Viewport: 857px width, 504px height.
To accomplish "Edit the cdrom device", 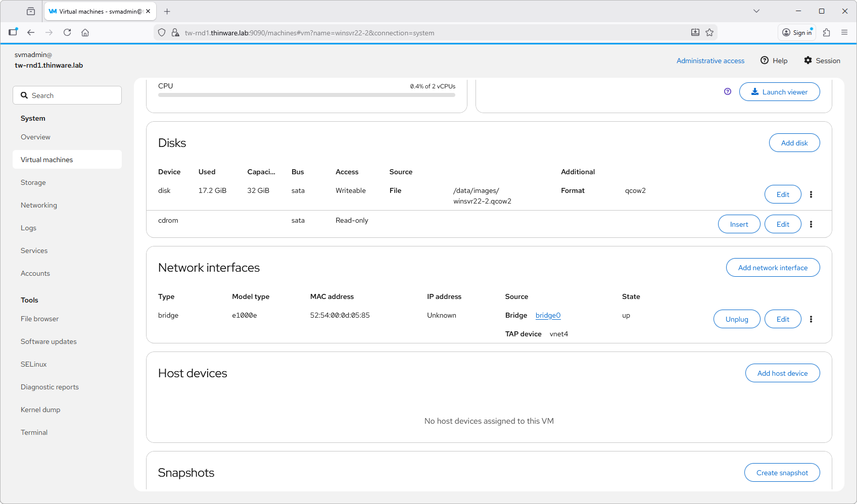I will coord(783,224).
